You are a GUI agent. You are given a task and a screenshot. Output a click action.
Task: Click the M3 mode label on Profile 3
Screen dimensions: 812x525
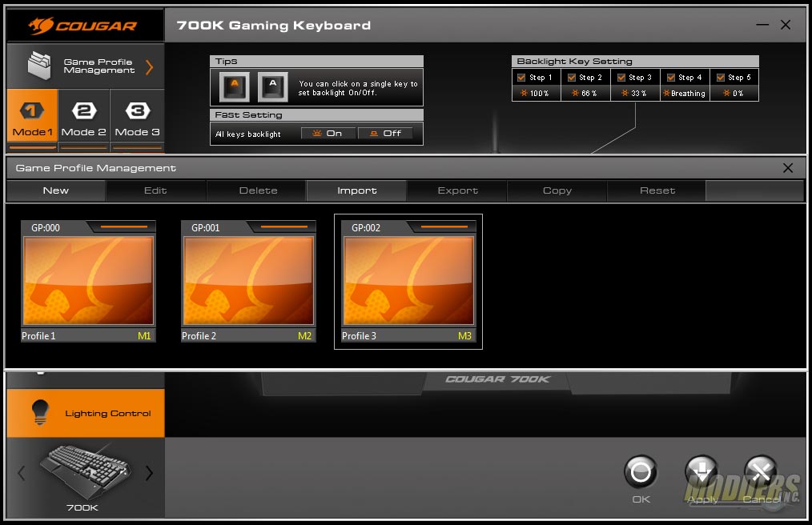click(464, 336)
